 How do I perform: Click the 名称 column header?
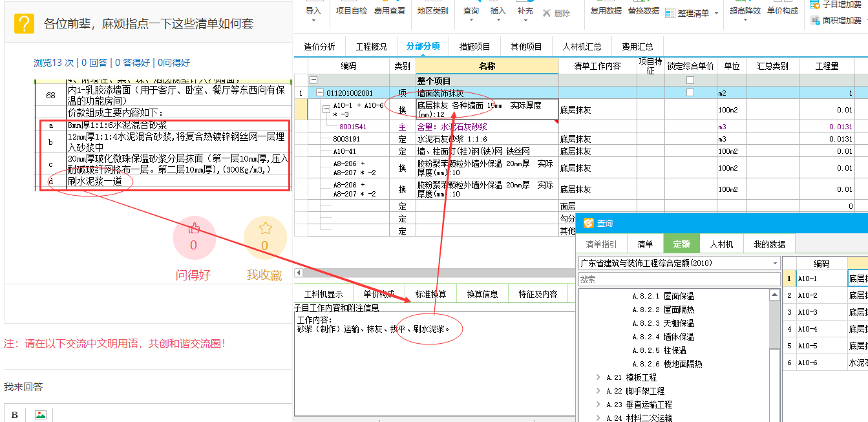(x=487, y=66)
